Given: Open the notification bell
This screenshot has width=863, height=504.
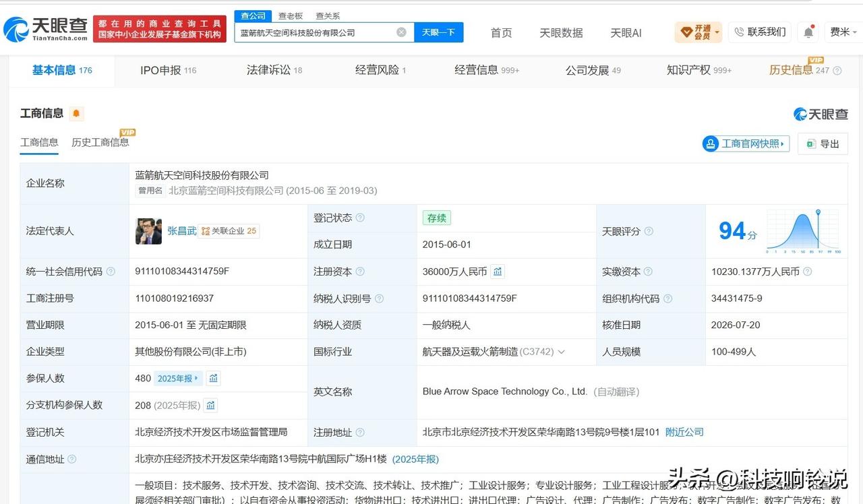Looking at the screenshot, I should point(808,32).
